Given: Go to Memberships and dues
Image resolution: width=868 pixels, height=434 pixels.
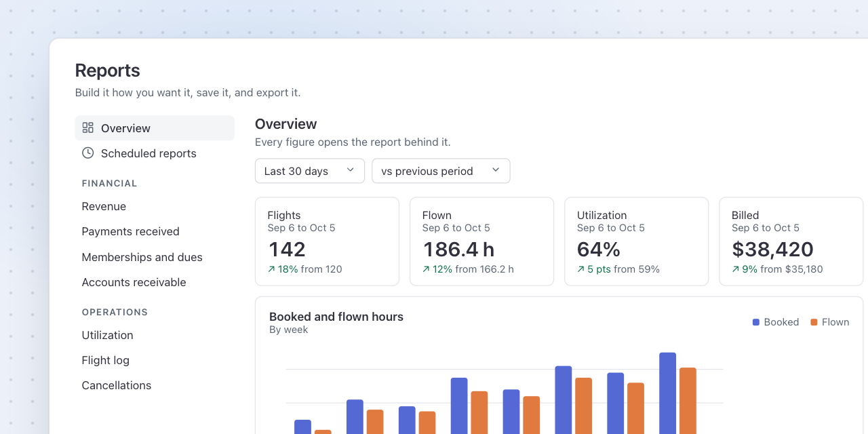Looking at the screenshot, I should pyautogui.click(x=142, y=257).
